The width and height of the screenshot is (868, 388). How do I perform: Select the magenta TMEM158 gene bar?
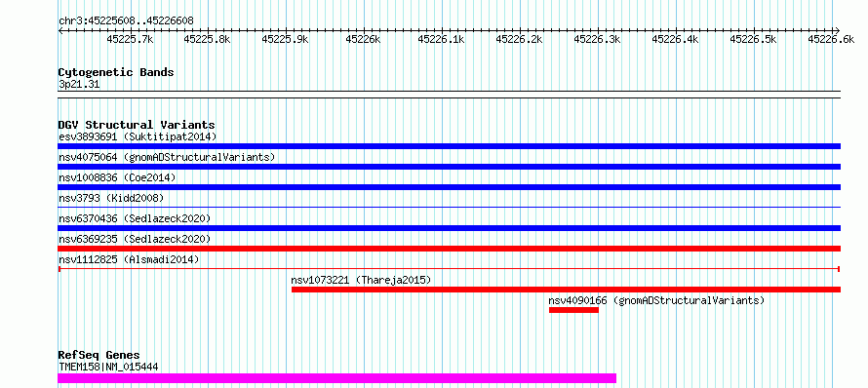pyautogui.click(x=337, y=378)
